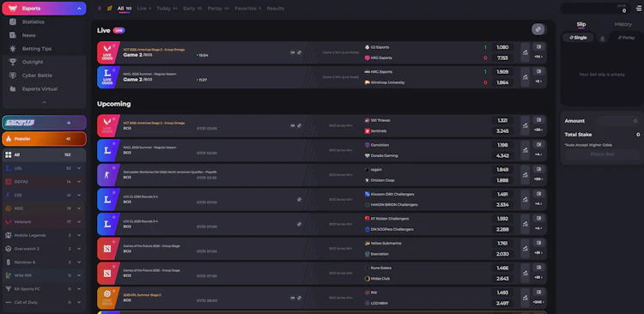Screen dimensions: 644x314
Task: Open stream icon for Conviction vs Dorado Gaming
Action: pyautogui.click(x=538, y=144)
